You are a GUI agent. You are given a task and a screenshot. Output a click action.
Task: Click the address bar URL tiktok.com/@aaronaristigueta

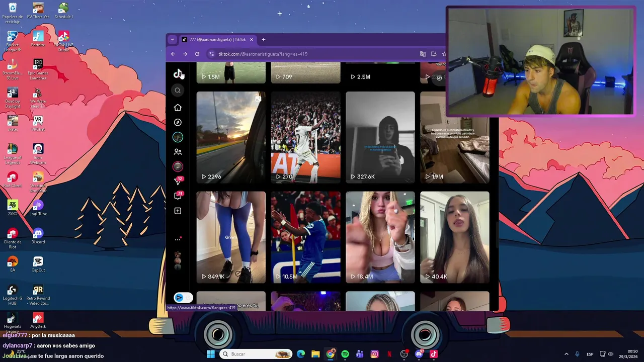[x=263, y=54]
